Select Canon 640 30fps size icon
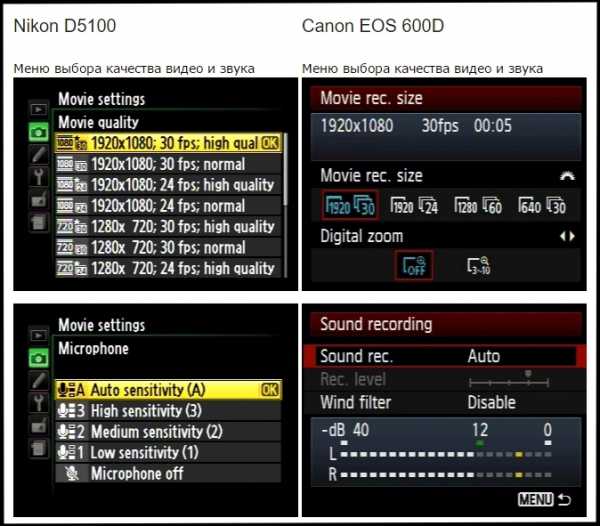 (x=542, y=207)
